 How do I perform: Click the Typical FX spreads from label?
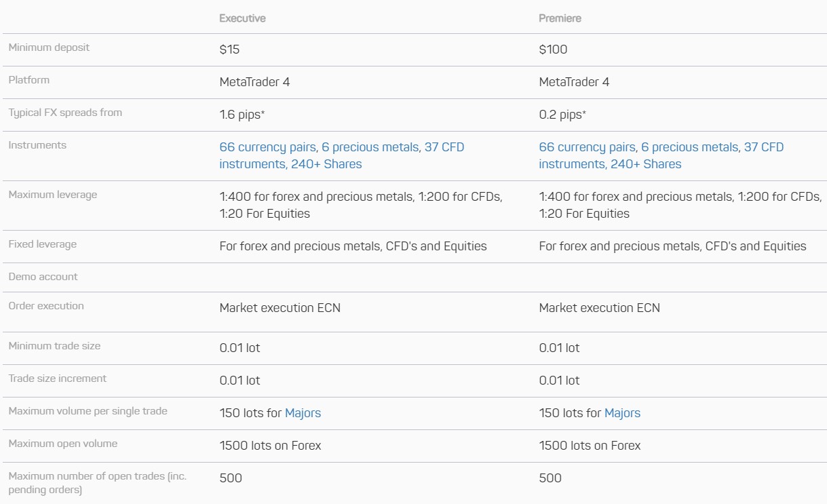pos(65,113)
